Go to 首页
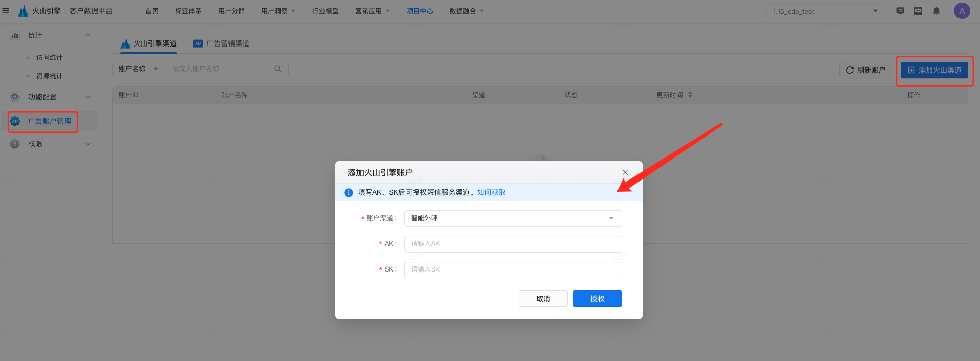Image resolution: width=980 pixels, height=361 pixels. click(152, 11)
